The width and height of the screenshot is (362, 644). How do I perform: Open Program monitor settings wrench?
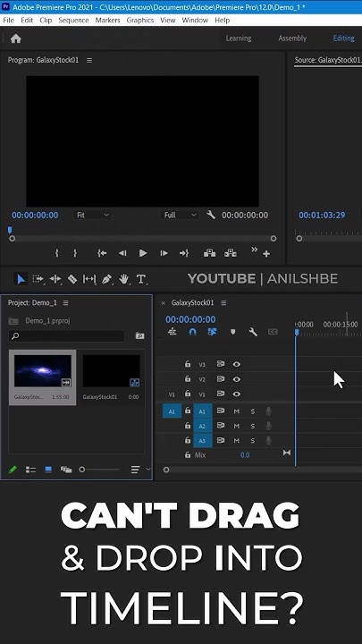pyautogui.click(x=211, y=215)
